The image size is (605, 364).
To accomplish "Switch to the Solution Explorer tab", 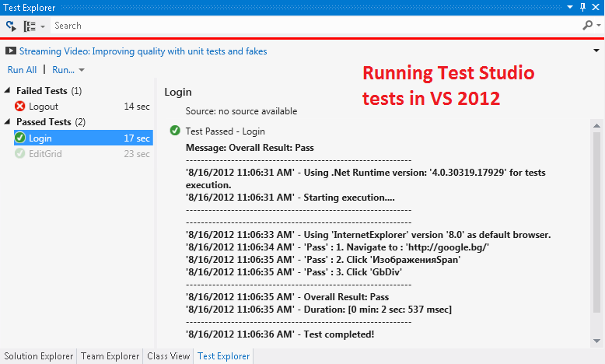I will (x=39, y=356).
